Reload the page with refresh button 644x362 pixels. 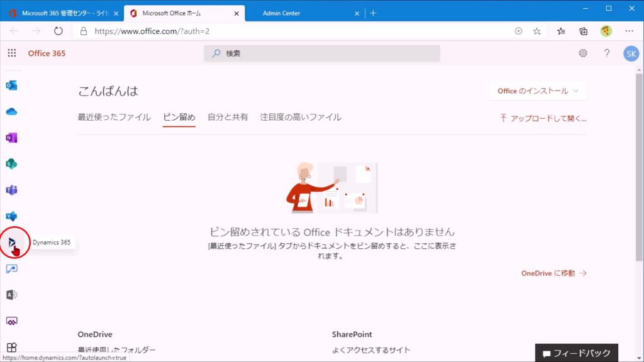pos(58,31)
